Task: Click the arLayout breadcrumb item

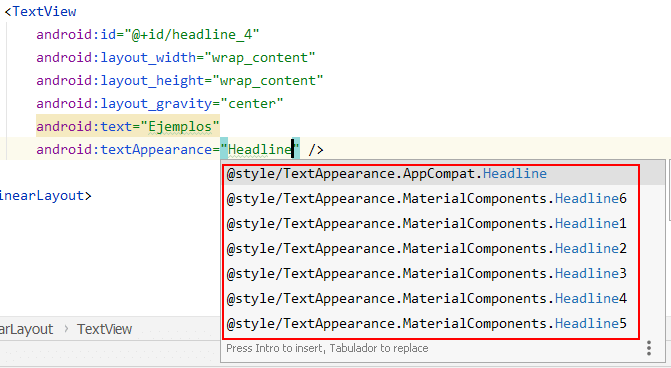Action: [27, 329]
